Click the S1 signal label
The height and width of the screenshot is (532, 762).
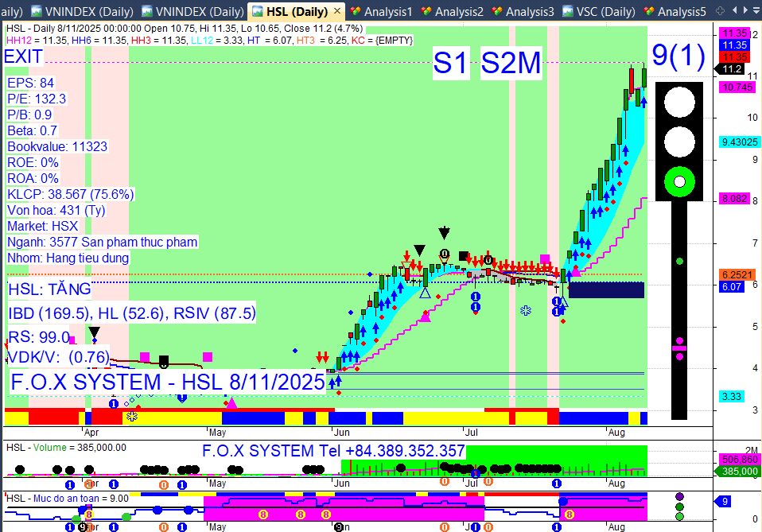coord(450,63)
